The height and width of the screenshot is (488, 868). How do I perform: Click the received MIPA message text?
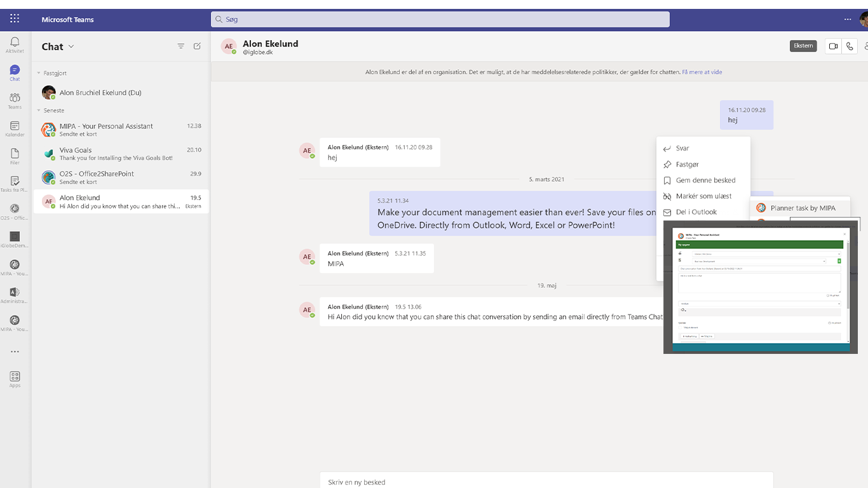tap(336, 264)
